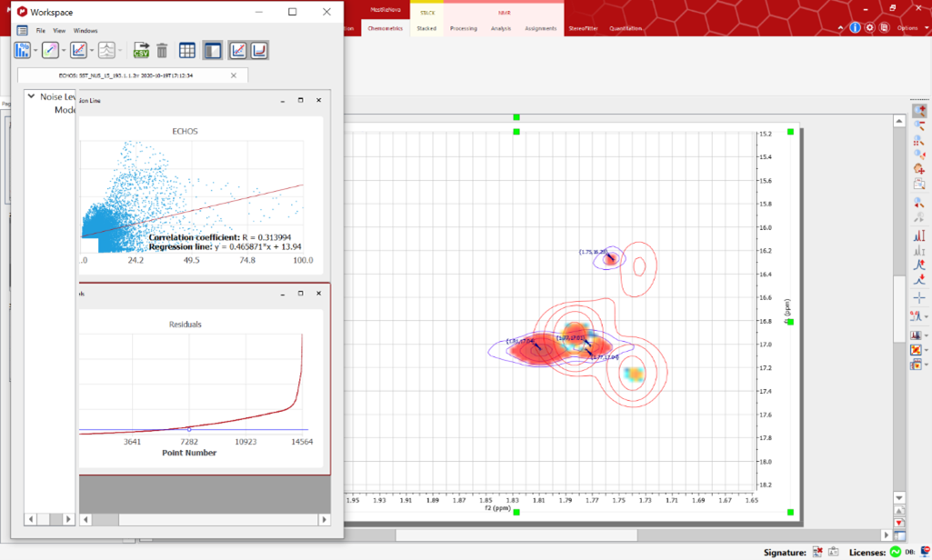
Task: Click the Export to CSV icon
Action: (141, 51)
